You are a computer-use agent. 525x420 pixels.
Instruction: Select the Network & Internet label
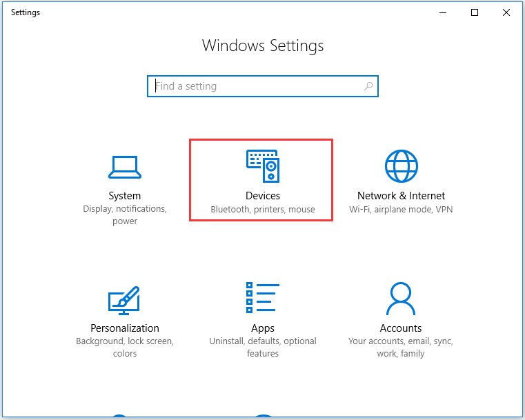(401, 196)
